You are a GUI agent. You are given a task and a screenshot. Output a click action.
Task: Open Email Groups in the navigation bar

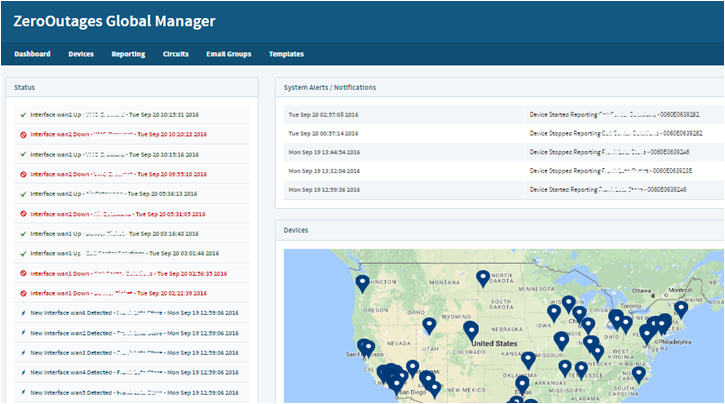pyautogui.click(x=228, y=54)
